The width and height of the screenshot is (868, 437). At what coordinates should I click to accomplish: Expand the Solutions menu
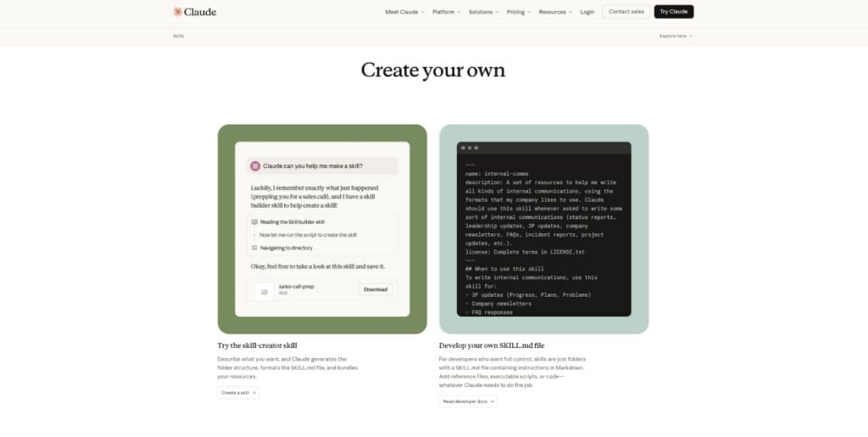pyautogui.click(x=483, y=12)
